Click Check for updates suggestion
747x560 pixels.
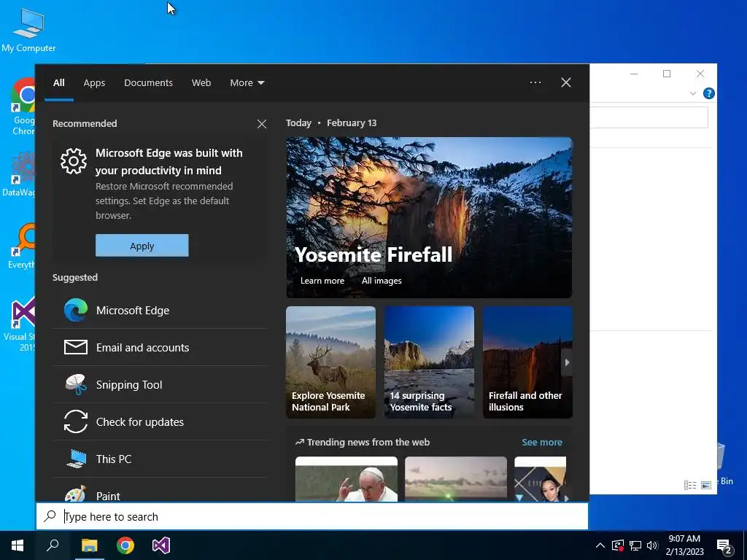(160, 422)
